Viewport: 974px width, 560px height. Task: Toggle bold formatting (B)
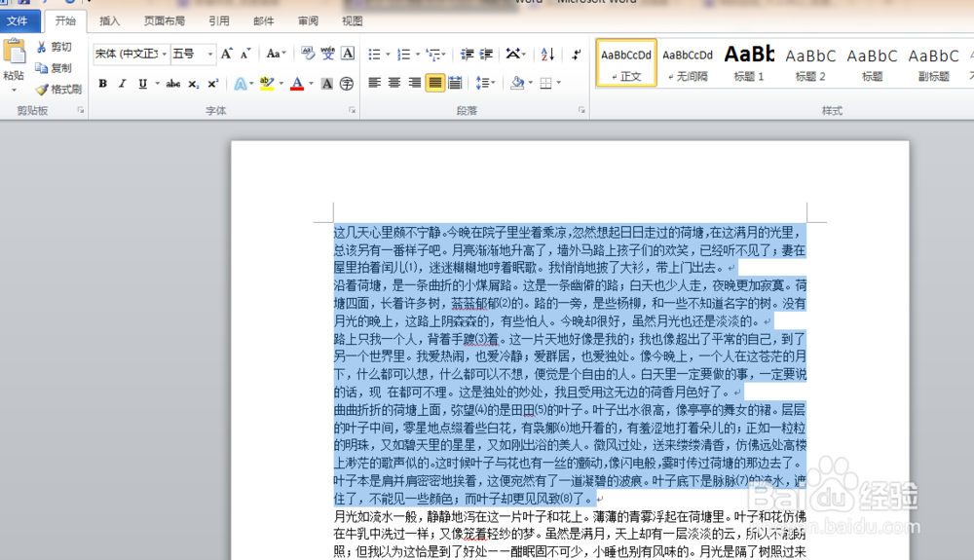pos(103,83)
